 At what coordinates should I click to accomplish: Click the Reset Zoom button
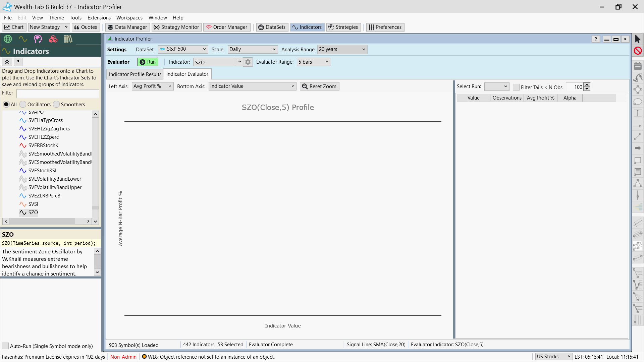coord(319,86)
